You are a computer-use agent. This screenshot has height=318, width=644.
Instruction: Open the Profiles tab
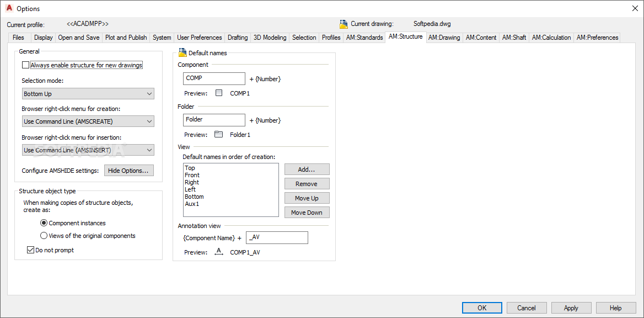point(331,38)
